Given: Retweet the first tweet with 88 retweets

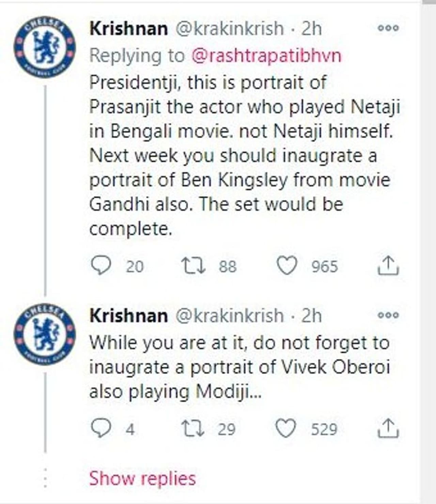Looking at the screenshot, I should (x=193, y=266).
